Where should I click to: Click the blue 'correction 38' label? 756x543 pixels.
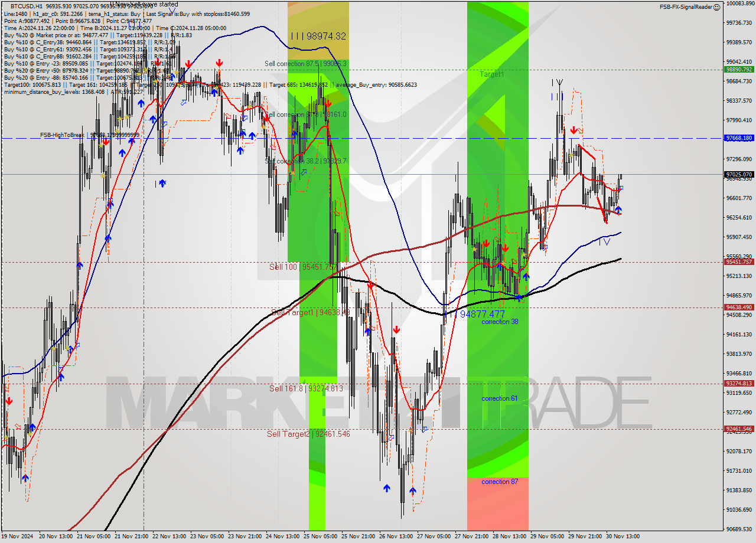point(500,322)
